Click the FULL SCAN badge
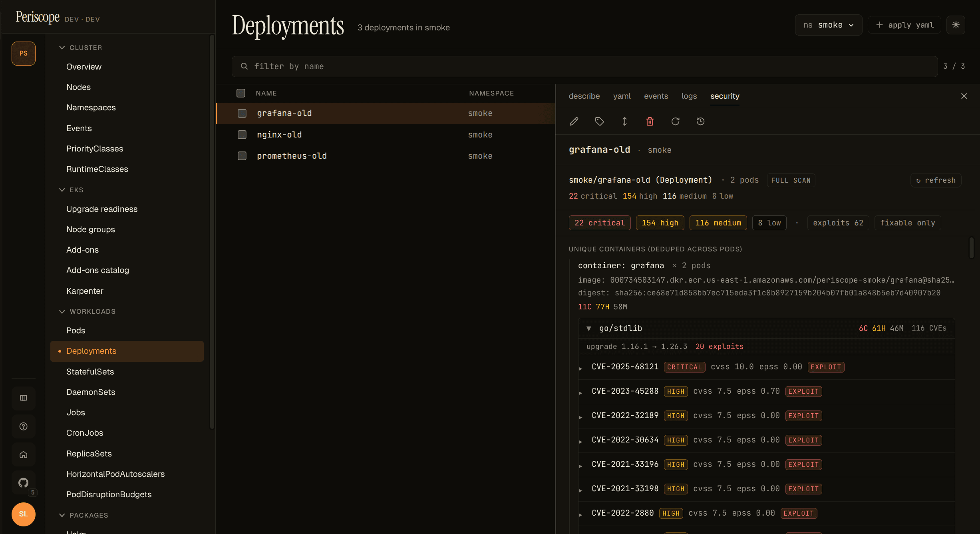 (791, 180)
